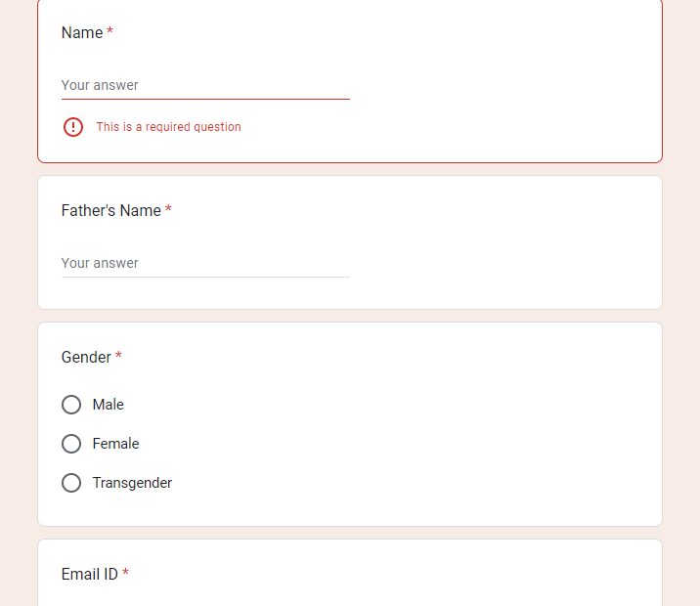Focus the Father's Name answer field

coord(205,263)
